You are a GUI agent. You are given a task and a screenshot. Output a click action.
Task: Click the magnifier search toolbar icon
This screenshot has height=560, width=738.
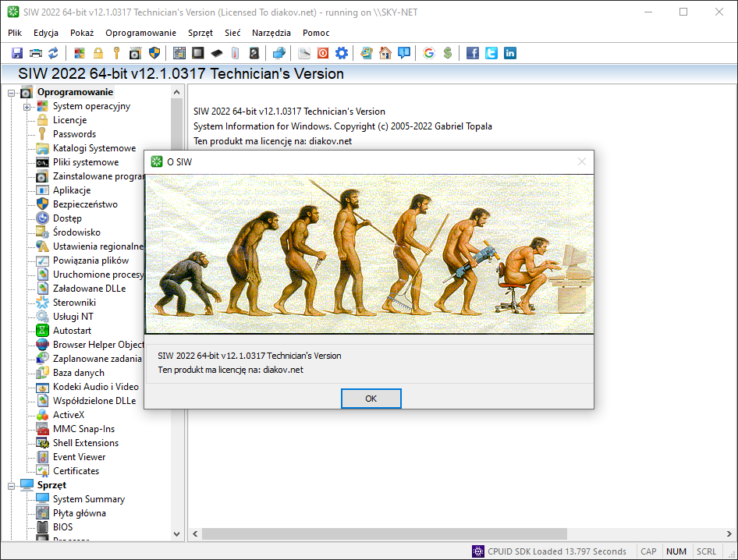tap(304, 53)
